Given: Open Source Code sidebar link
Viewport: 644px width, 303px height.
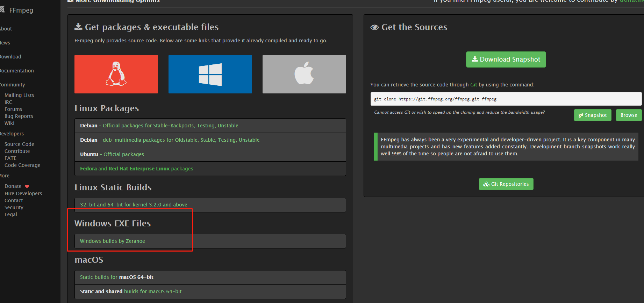Looking at the screenshot, I should 19,144.
